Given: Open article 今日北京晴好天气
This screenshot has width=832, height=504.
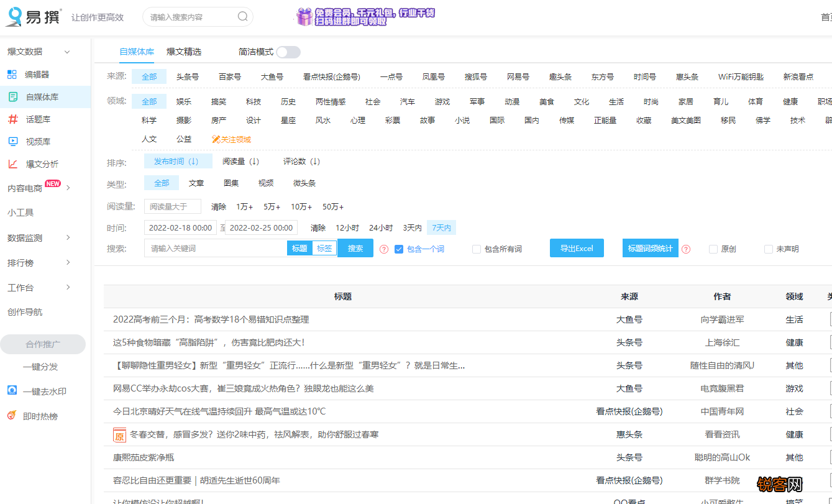Looking at the screenshot, I should coord(219,411).
